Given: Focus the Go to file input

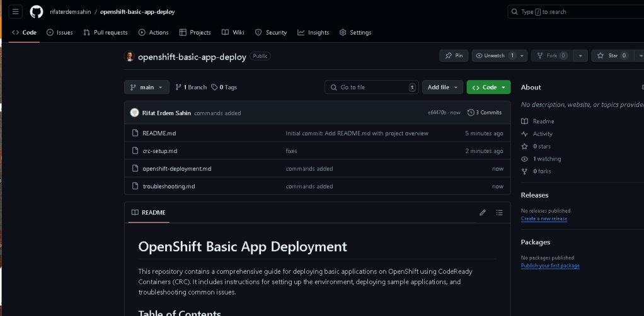Looking at the screenshot, I should 372,87.
